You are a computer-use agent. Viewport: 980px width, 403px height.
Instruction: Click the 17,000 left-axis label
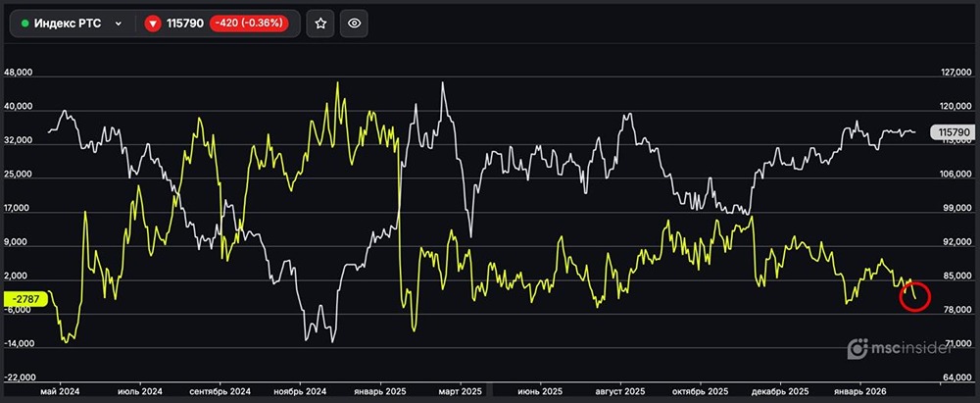19,209
